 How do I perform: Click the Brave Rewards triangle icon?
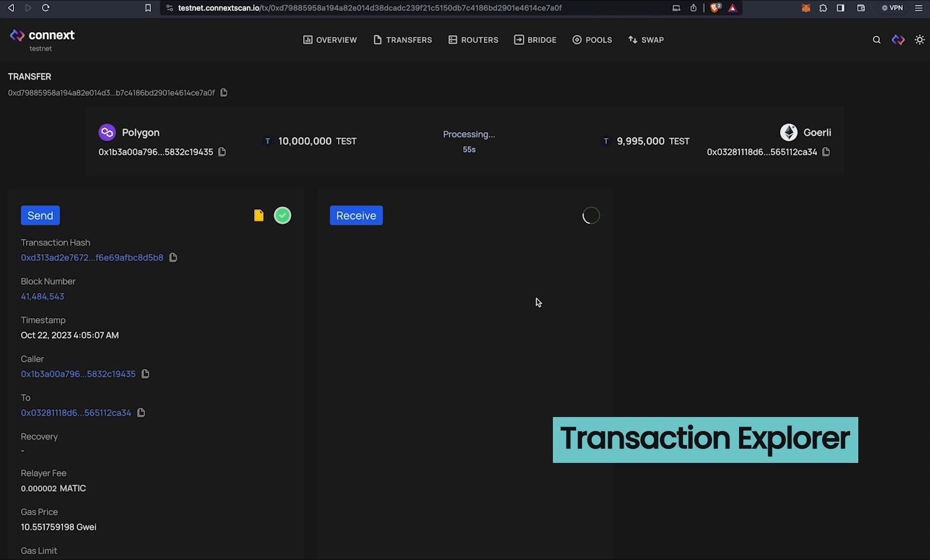(x=733, y=8)
